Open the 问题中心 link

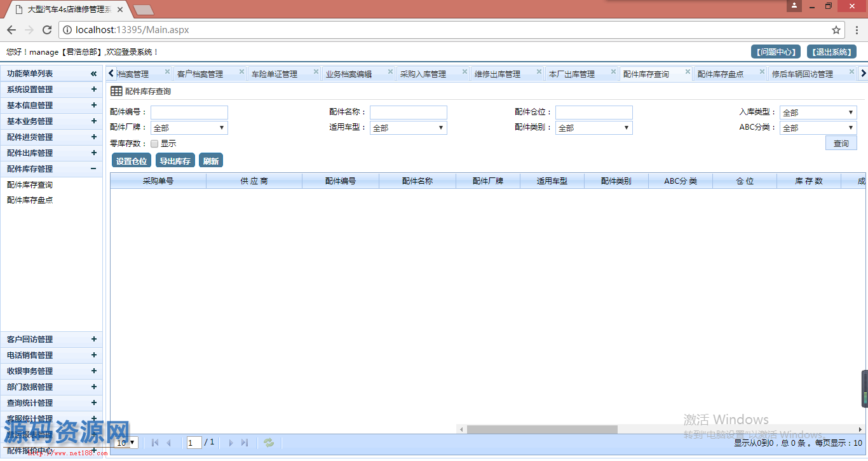[x=776, y=52]
